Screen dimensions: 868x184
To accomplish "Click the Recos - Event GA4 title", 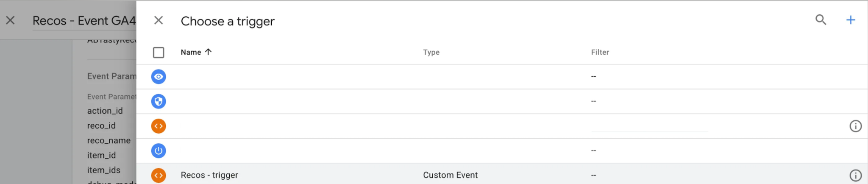I will coord(84,20).
